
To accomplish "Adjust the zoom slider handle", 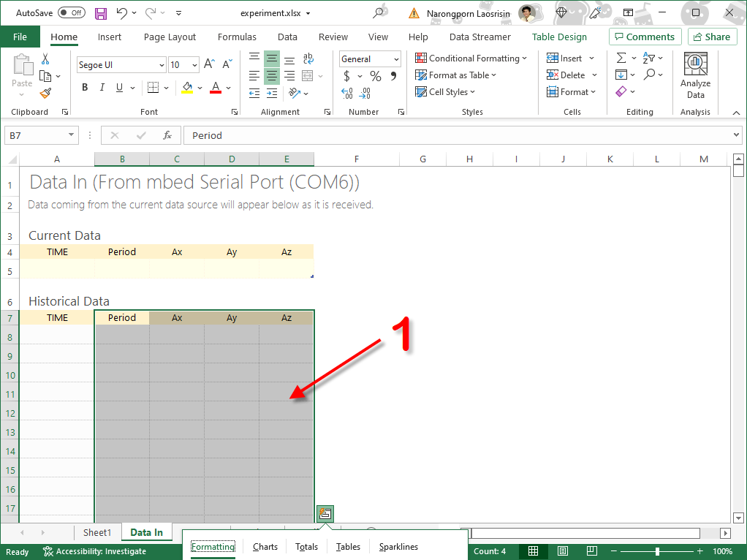I will click(x=657, y=551).
